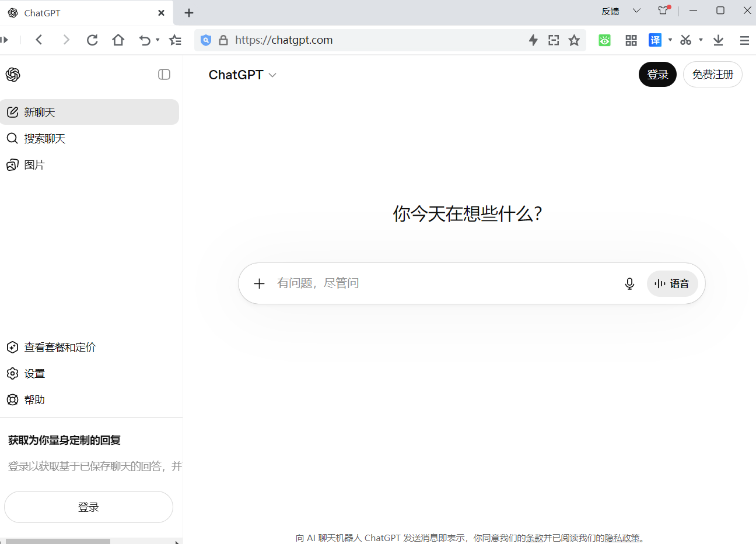Image resolution: width=756 pixels, height=544 pixels.
Task: Open the 条款 terms link
Action: click(534, 538)
